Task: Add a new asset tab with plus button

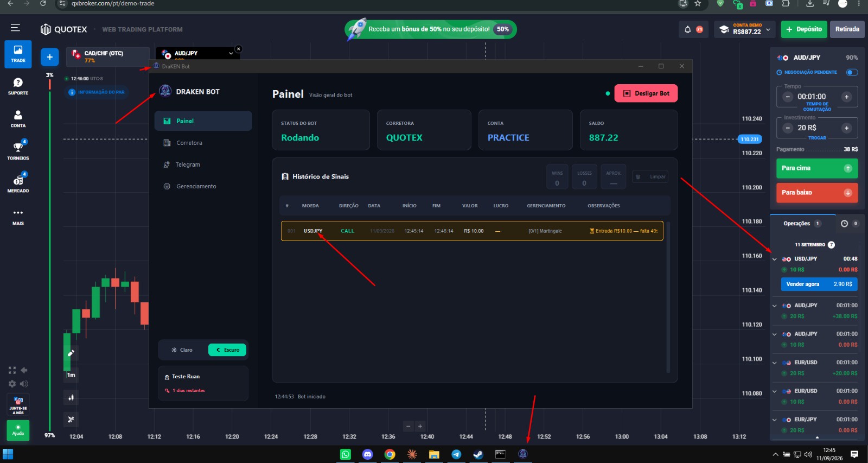Action: (49, 56)
